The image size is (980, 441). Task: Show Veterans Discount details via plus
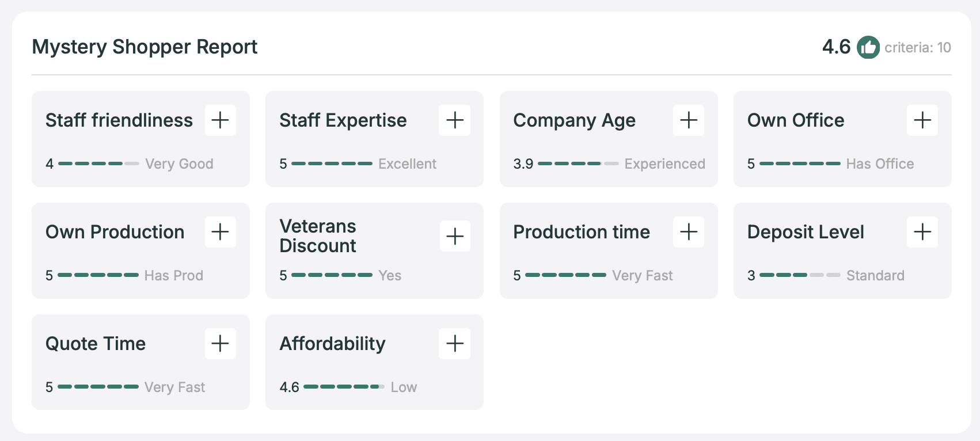(x=454, y=236)
